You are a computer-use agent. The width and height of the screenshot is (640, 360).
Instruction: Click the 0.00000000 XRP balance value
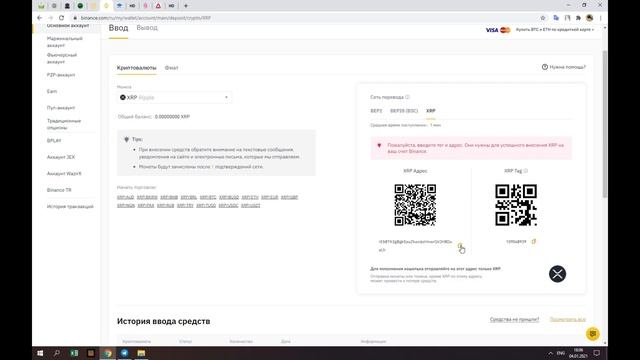(172, 117)
